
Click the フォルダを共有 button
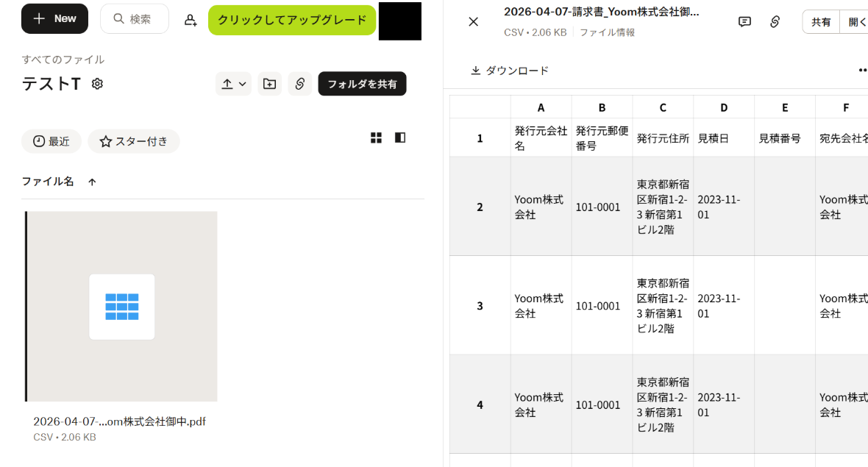tap(362, 84)
